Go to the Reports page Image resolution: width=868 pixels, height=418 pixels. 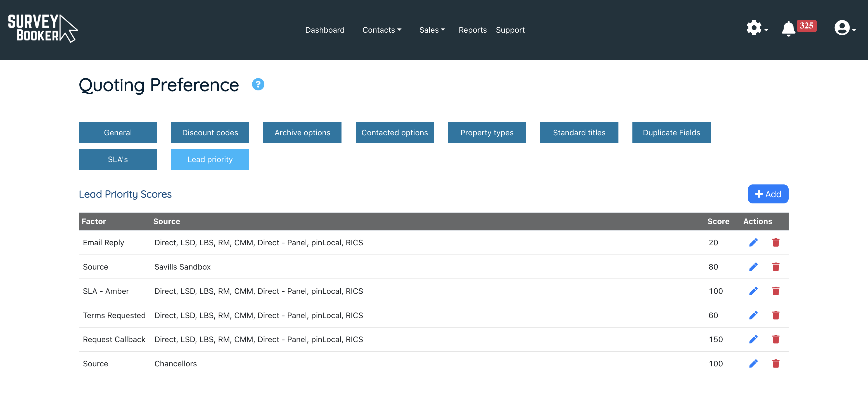pyautogui.click(x=472, y=30)
